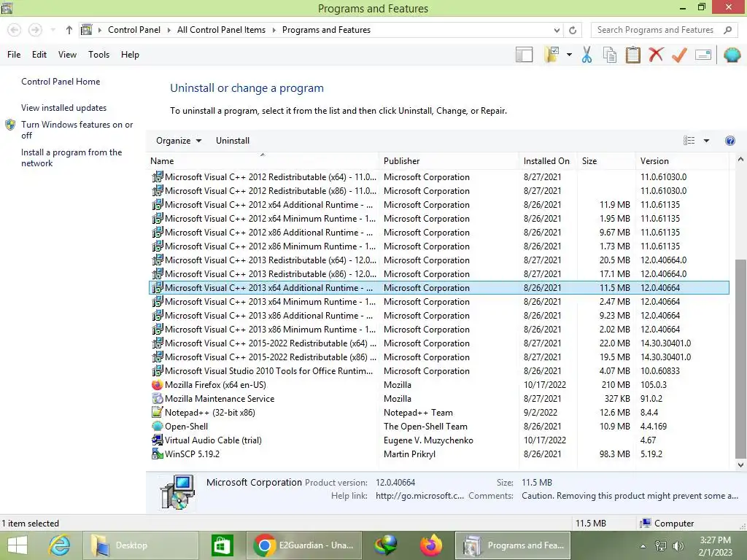
Task: Click the program list vertical scrollbar thumb
Action: [x=740, y=358]
